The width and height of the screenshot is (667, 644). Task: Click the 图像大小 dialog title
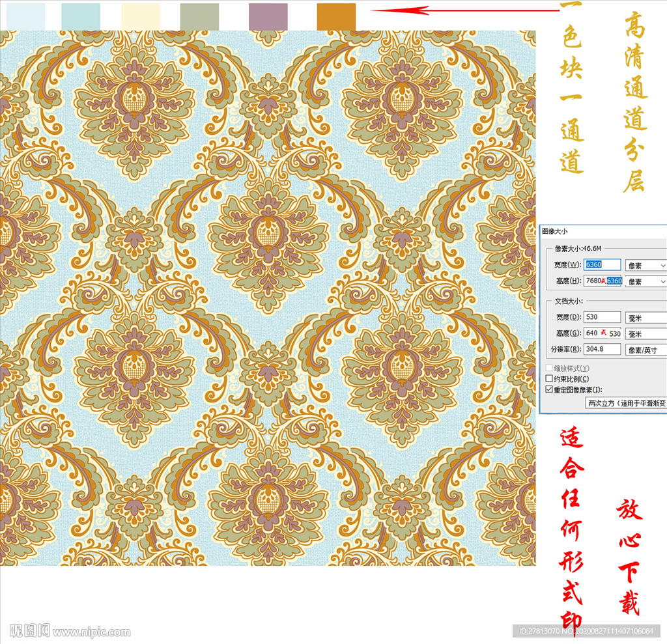coord(554,231)
